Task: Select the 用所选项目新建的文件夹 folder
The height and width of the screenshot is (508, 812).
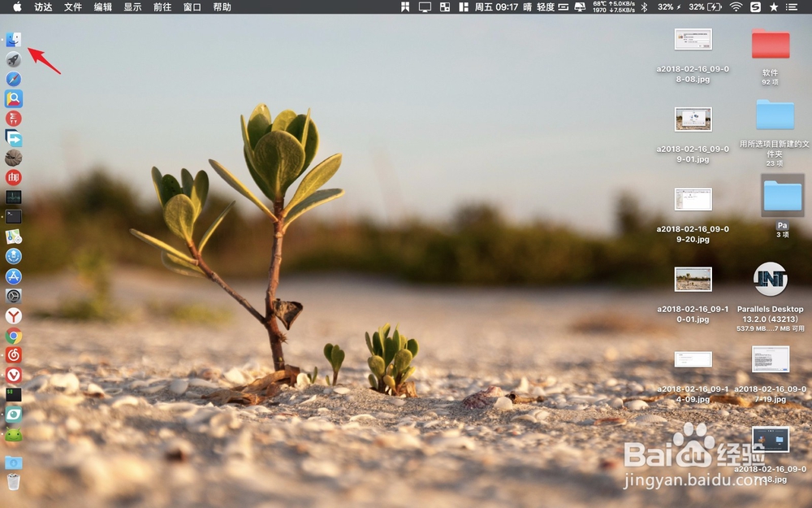Action: (x=775, y=115)
